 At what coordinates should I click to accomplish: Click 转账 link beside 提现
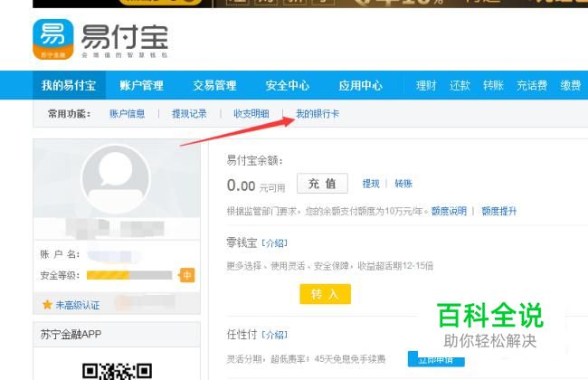tap(403, 184)
